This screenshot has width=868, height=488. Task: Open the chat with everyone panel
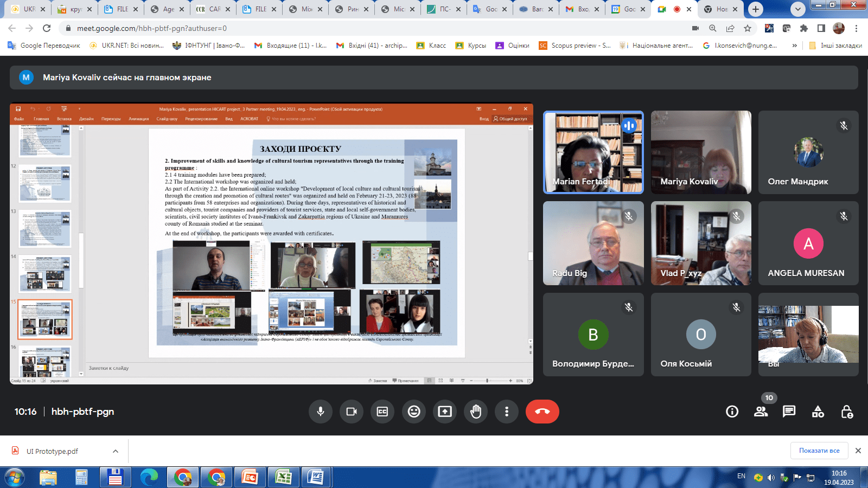click(789, 412)
